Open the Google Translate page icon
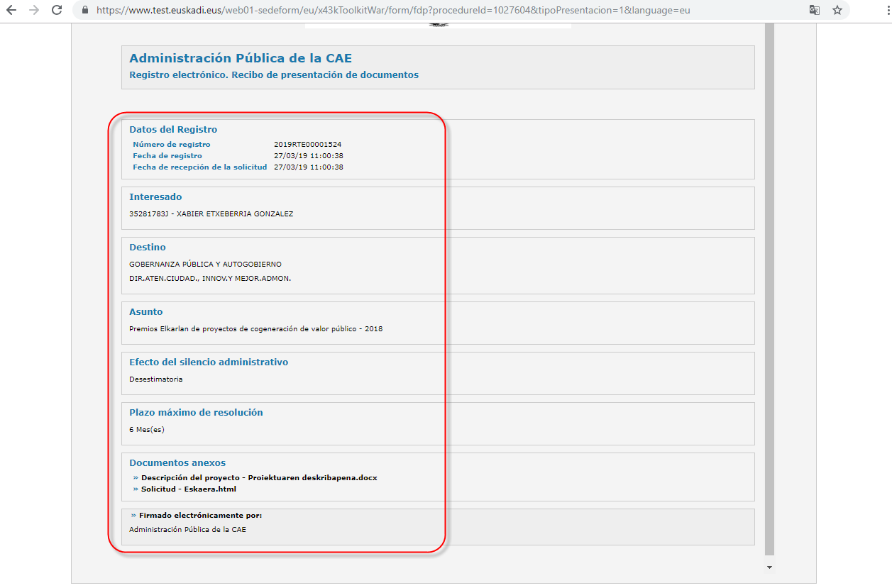This screenshot has height=588, width=892. [x=815, y=11]
